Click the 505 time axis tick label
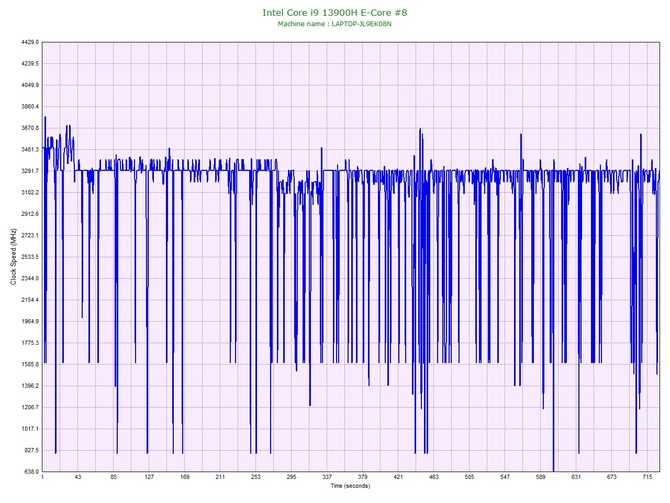The image size is (670, 503). (469, 477)
